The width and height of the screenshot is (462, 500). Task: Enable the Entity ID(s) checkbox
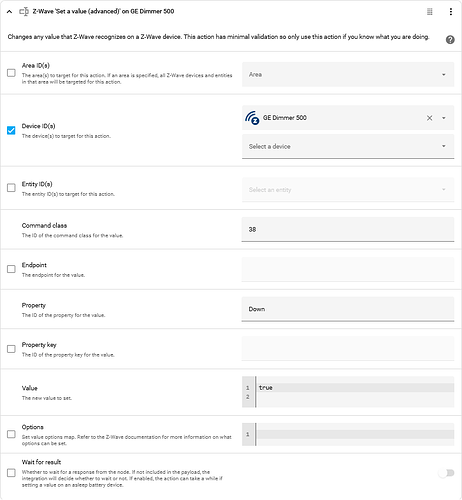[x=11, y=188]
